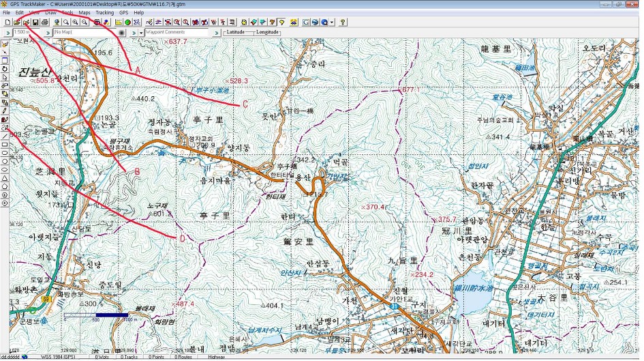Select the Triangle shape tool
The width and height of the screenshot is (644, 361).
click(x=5, y=178)
